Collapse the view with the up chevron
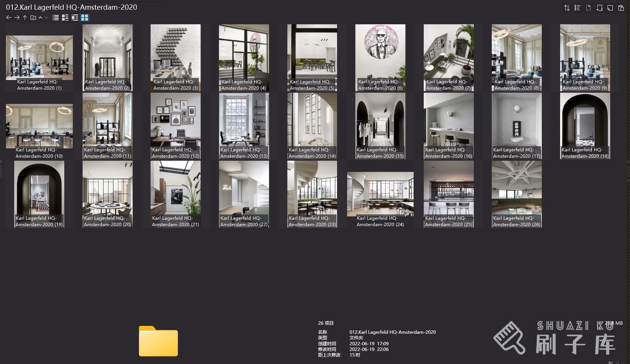This screenshot has width=630, height=364. point(41,17)
